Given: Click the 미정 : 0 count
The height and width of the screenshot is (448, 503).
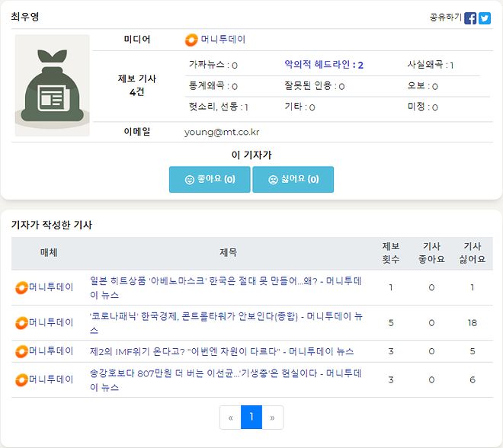Looking at the screenshot, I should click(x=422, y=107).
